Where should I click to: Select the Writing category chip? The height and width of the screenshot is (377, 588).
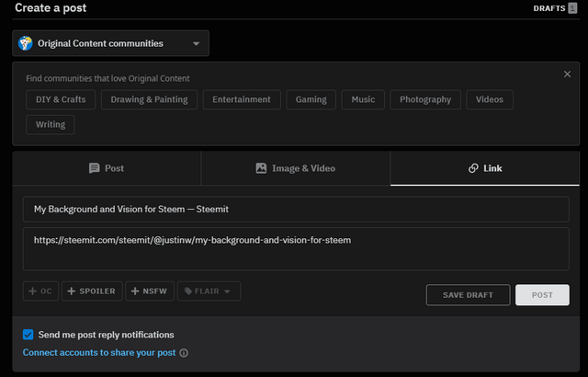pyautogui.click(x=51, y=124)
